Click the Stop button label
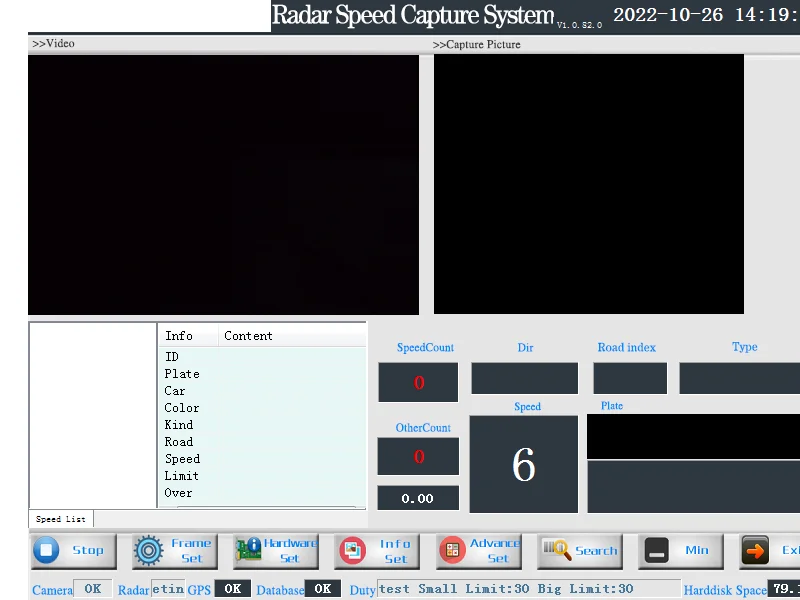The width and height of the screenshot is (800, 600). point(88,550)
